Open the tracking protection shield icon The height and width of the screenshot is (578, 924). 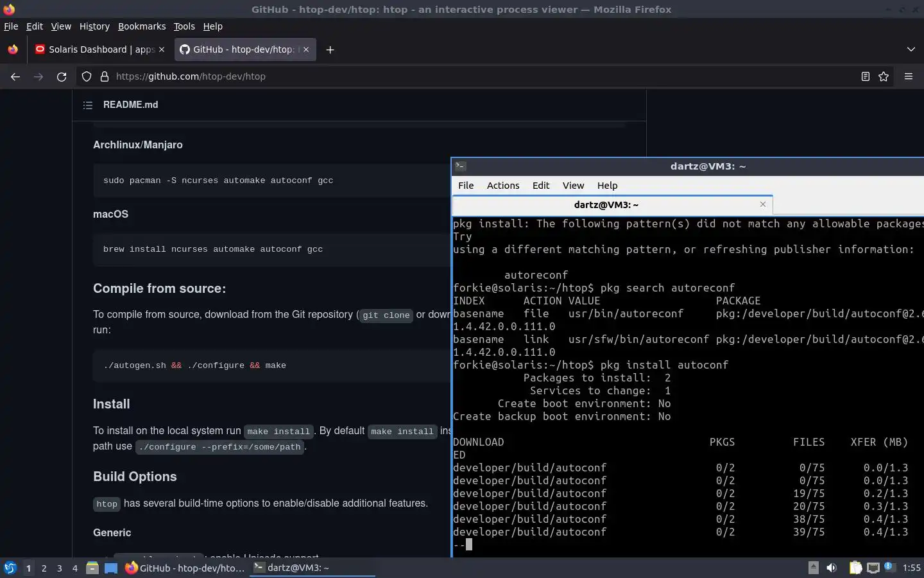87,76
